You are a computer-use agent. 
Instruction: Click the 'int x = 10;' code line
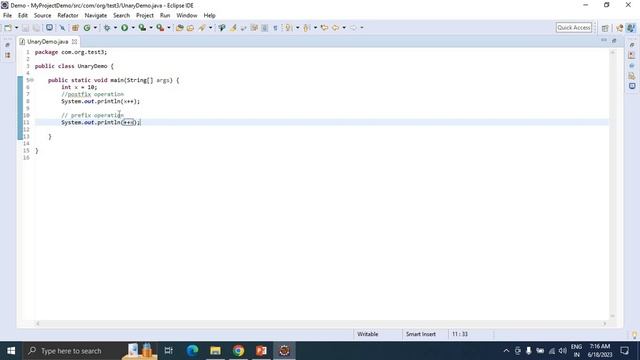click(x=79, y=87)
